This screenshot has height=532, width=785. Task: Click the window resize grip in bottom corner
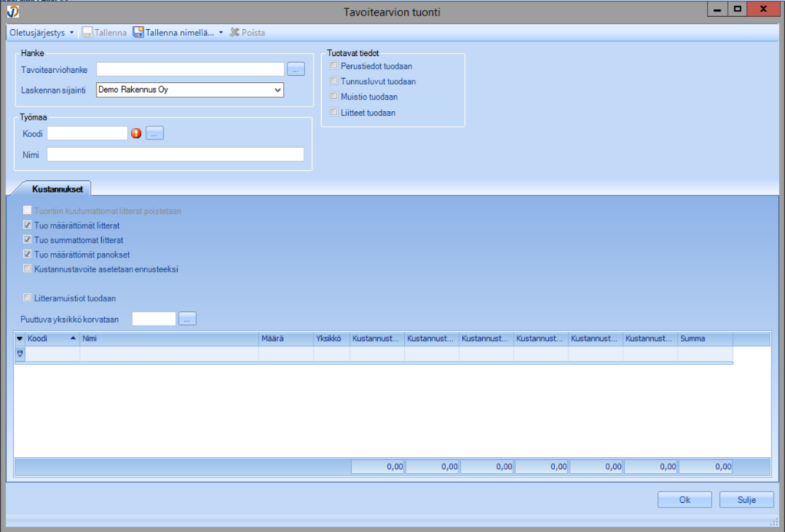click(x=774, y=522)
